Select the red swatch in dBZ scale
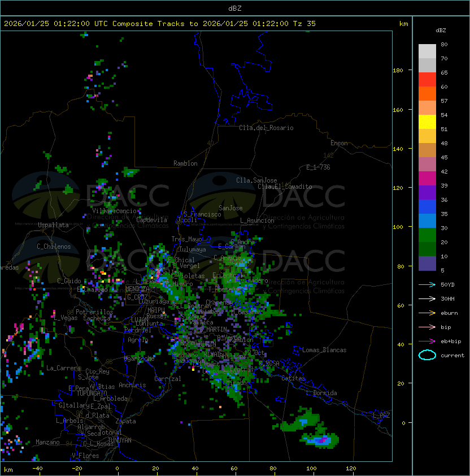The image size is (470, 476). click(427, 80)
